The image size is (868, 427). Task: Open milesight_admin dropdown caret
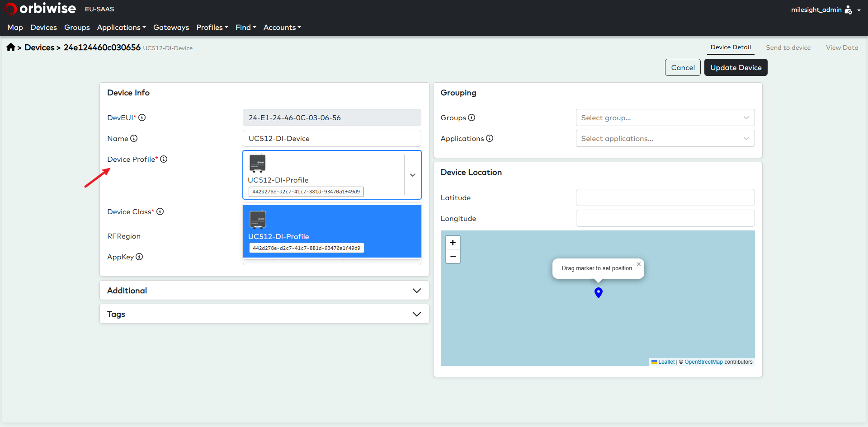tap(859, 10)
